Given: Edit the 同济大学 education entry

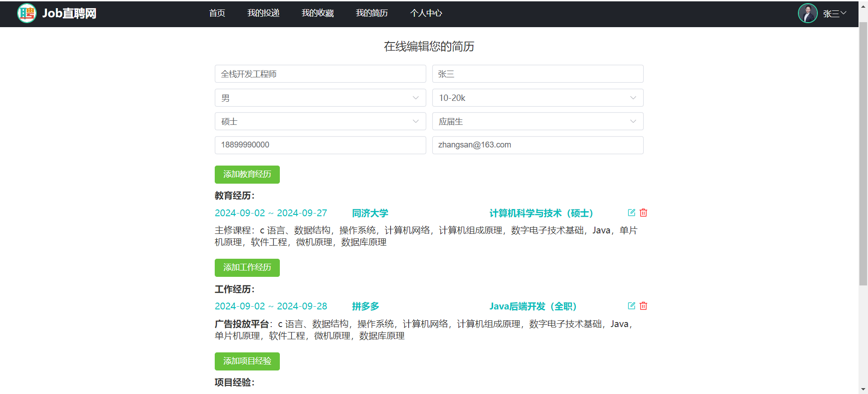Looking at the screenshot, I should point(632,213).
